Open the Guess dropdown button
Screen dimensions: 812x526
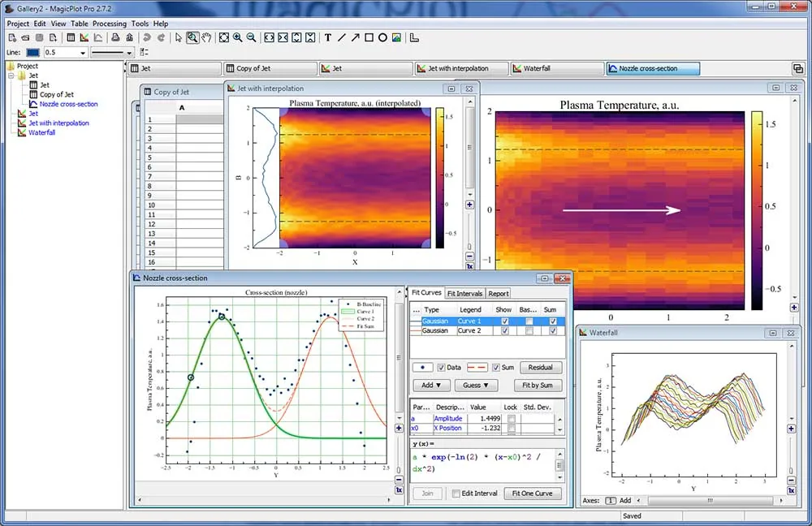pyautogui.click(x=476, y=386)
